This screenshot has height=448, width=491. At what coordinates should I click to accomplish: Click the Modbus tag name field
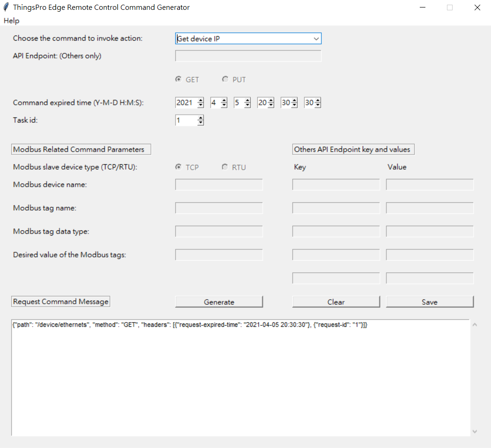coord(219,208)
